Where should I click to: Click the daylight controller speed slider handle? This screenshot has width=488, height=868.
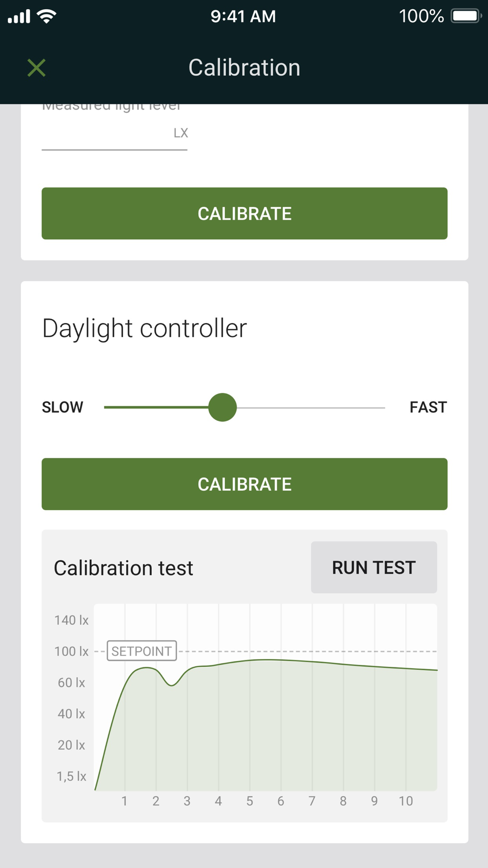click(223, 407)
